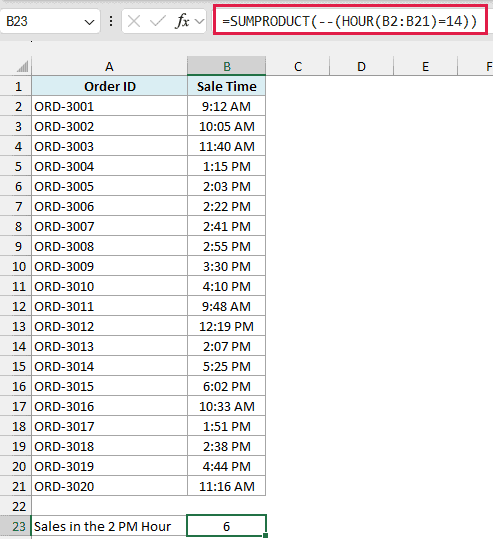Open Insert Function fx button
Image resolution: width=493 pixels, height=539 pixels.
[182, 22]
